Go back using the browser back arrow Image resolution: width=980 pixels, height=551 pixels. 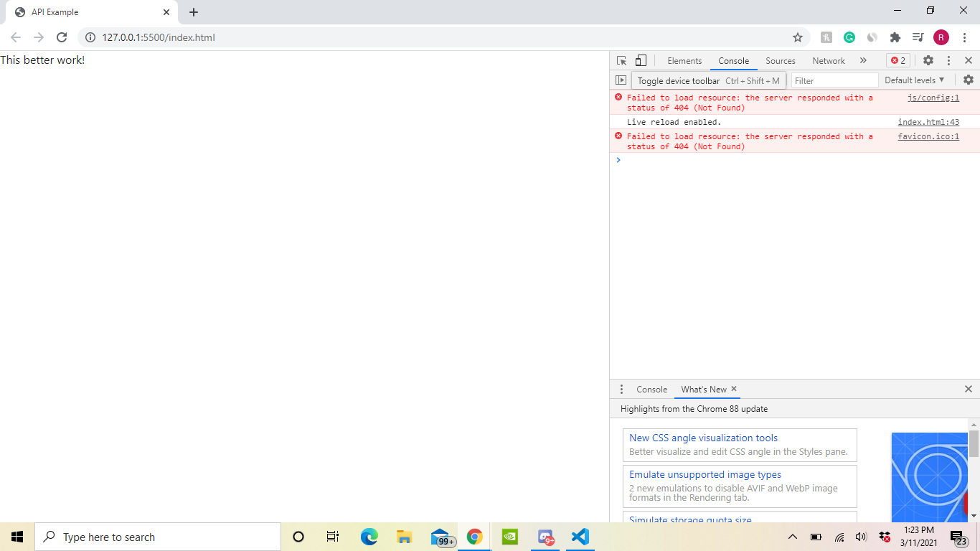[16, 37]
